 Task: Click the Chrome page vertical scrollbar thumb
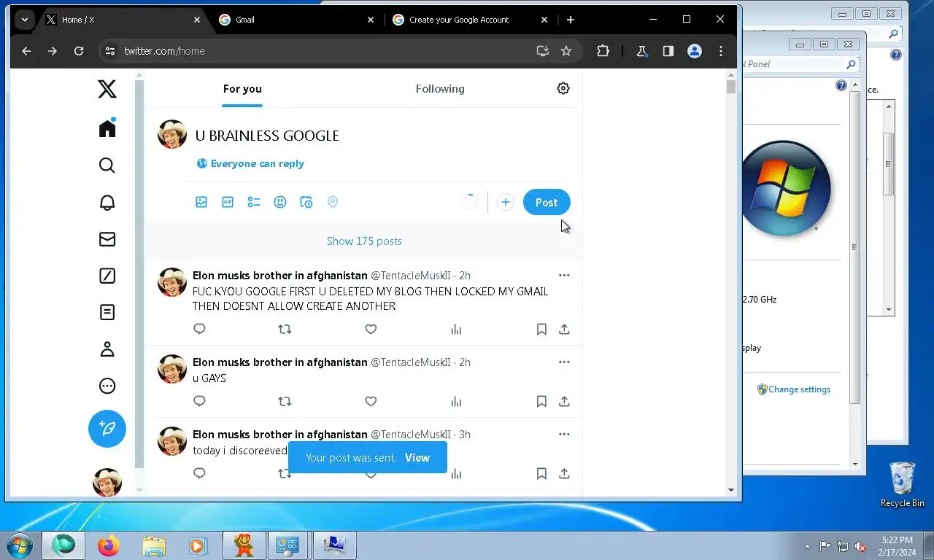pos(731,87)
